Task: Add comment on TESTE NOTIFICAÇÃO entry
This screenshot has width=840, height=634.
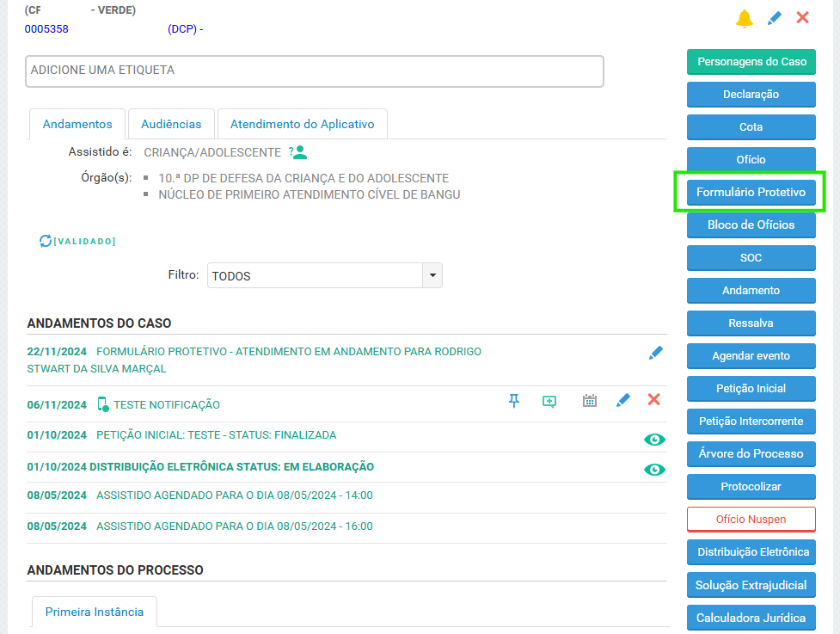Action: pyautogui.click(x=549, y=401)
